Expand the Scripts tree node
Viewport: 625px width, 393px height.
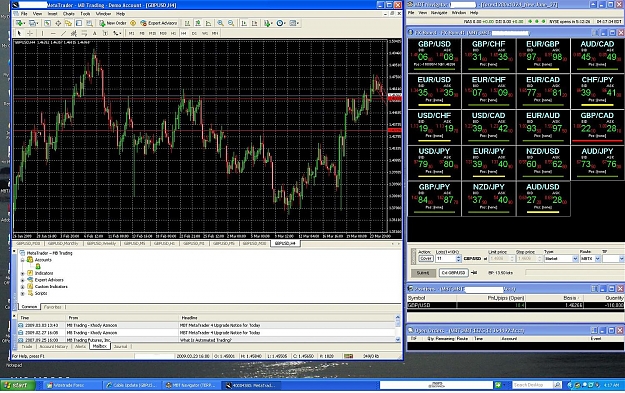click(x=23, y=294)
